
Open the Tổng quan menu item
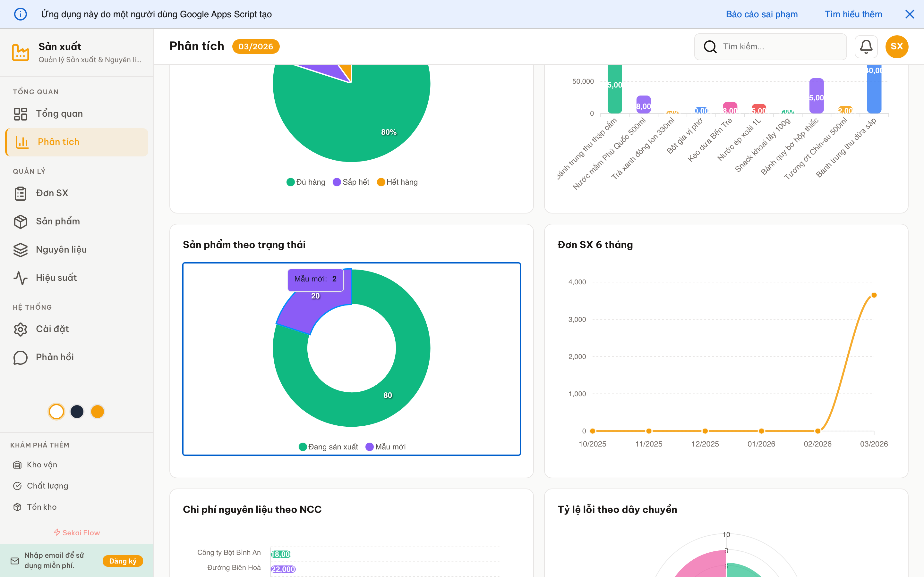[59, 114]
